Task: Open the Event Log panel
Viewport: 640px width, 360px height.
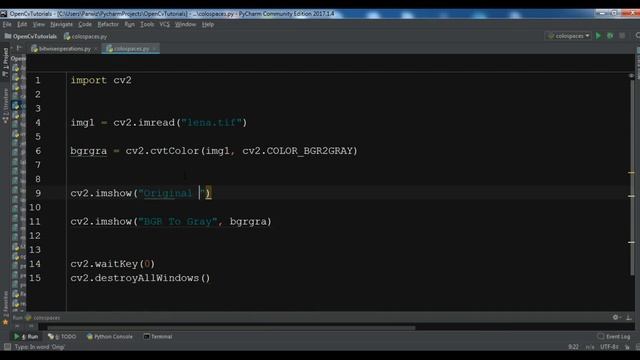Action: coord(614,337)
